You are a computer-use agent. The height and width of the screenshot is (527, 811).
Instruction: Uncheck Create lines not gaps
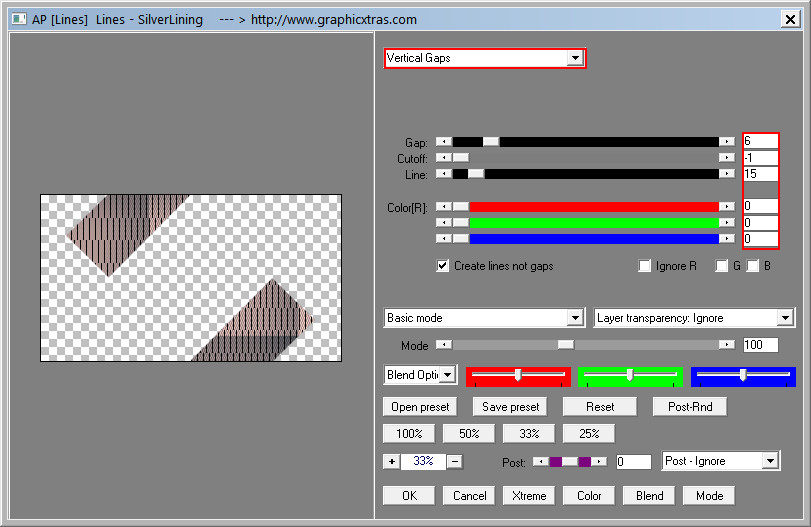pyautogui.click(x=443, y=266)
